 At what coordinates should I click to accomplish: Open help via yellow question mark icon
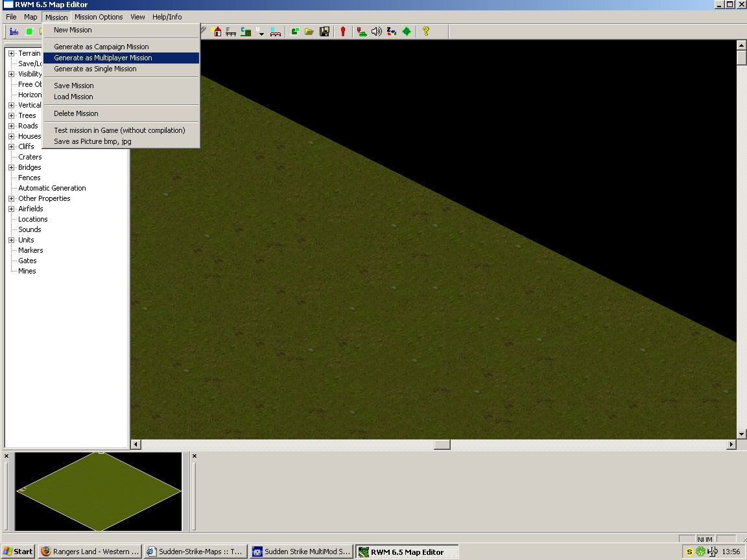426,31
